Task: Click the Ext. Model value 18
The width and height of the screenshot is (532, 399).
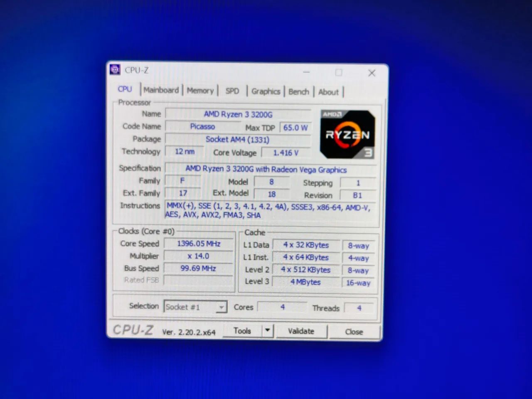Action: pos(271,194)
